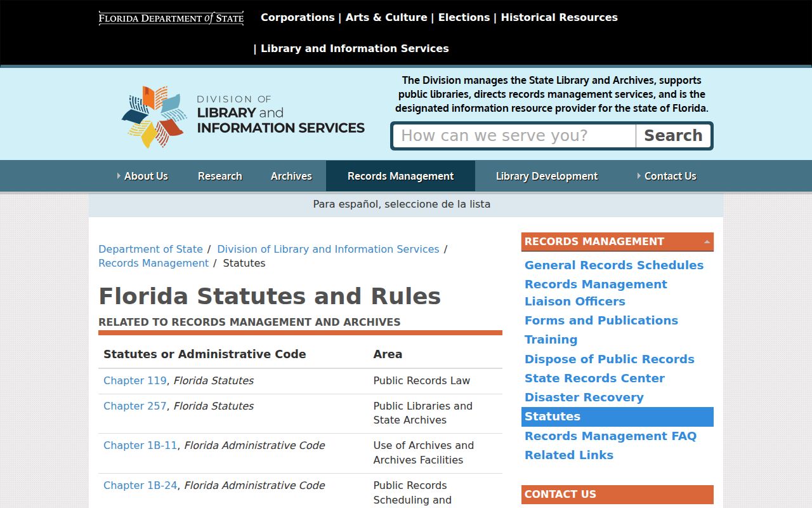The width and height of the screenshot is (812, 508).
Task: Go to Corporations in the top bar
Action: tap(298, 17)
